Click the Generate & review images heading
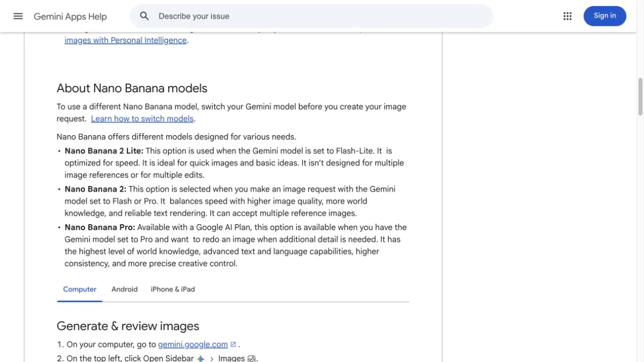This screenshot has width=644, height=362. (x=128, y=326)
